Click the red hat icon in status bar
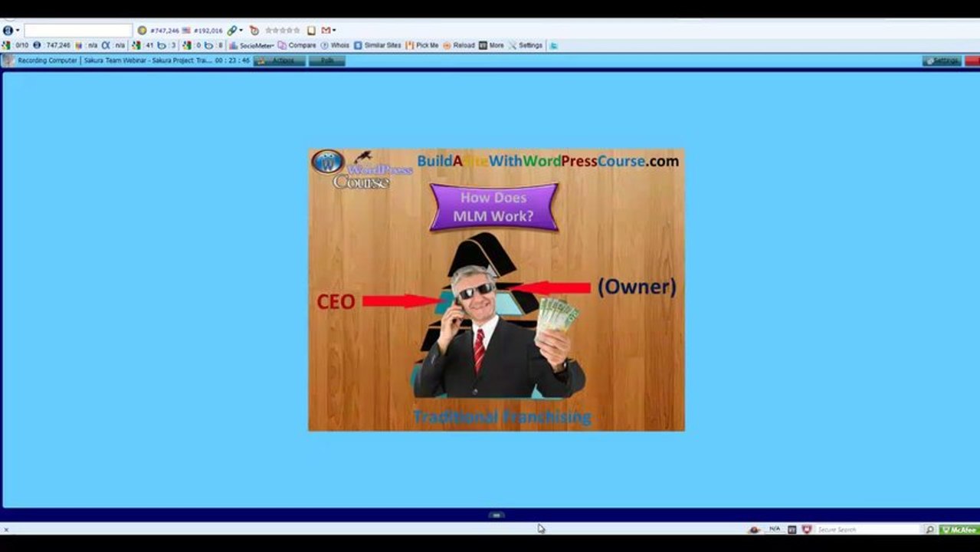The image size is (980, 552). [x=755, y=529]
